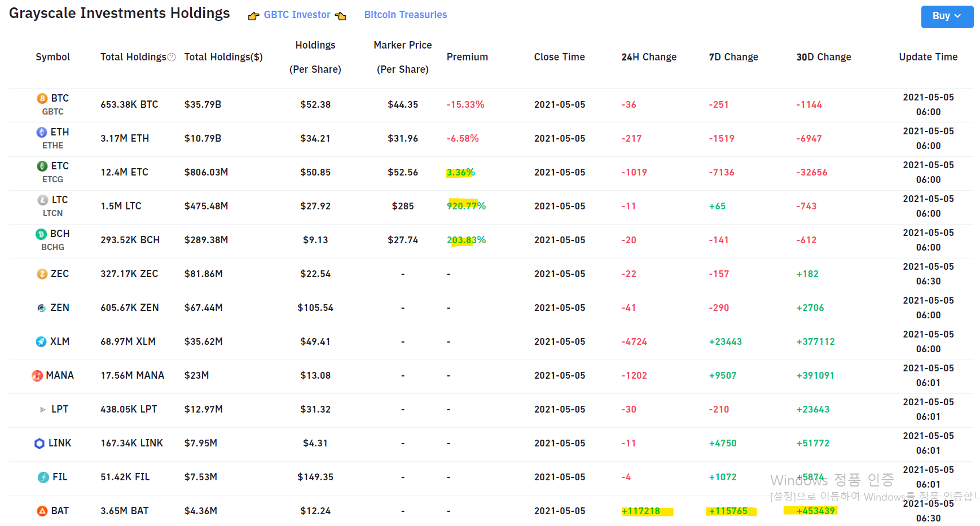This screenshot has width=980, height=526.
Task: Click the Zcash ZEC coin icon
Action: point(42,274)
